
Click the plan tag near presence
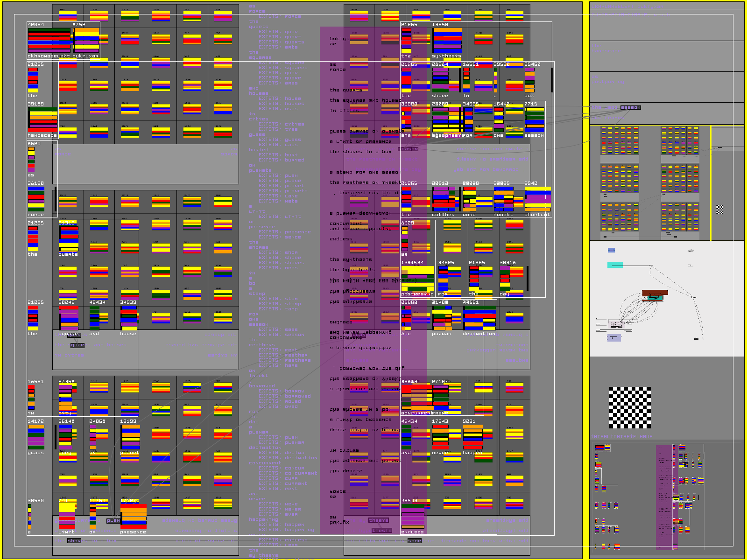[113, 521]
